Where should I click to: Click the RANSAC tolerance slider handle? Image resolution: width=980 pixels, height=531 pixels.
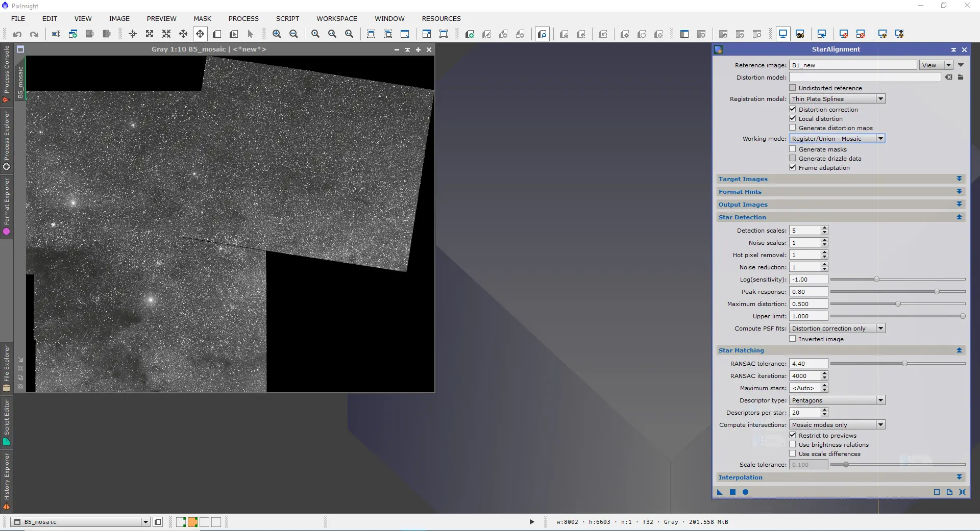pos(904,364)
